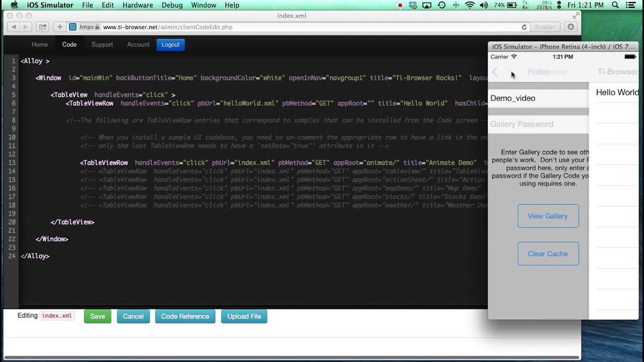Tap the Gallery Password field
The height and width of the screenshot is (362, 644).
(x=538, y=124)
